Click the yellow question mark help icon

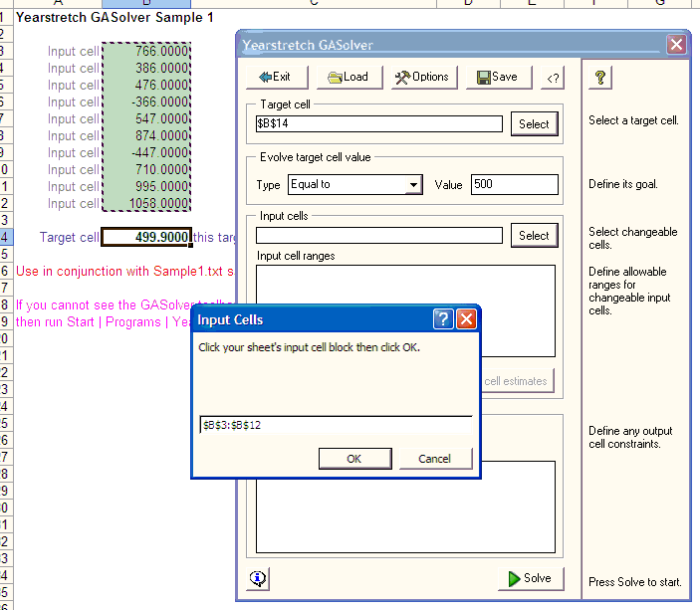tap(600, 78)
